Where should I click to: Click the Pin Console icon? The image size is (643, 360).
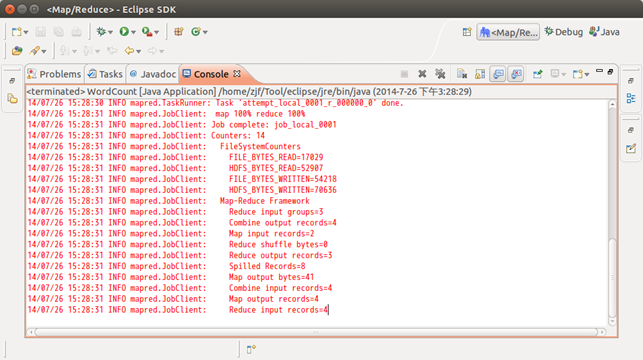pos(538,74)
